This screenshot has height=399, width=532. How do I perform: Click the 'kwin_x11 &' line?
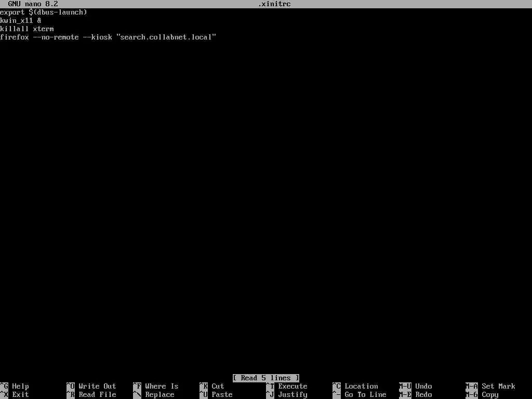(x=21, y=21)
